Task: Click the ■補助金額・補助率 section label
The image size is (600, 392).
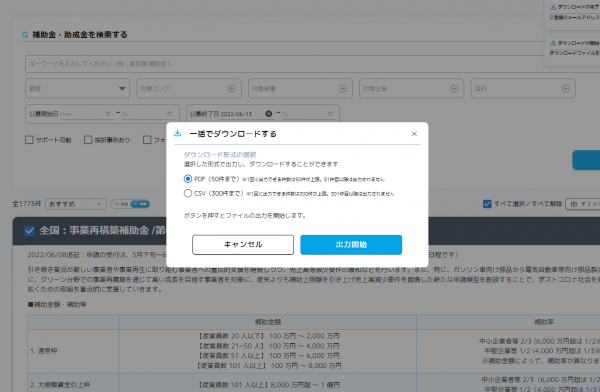Action: (57, 305)
